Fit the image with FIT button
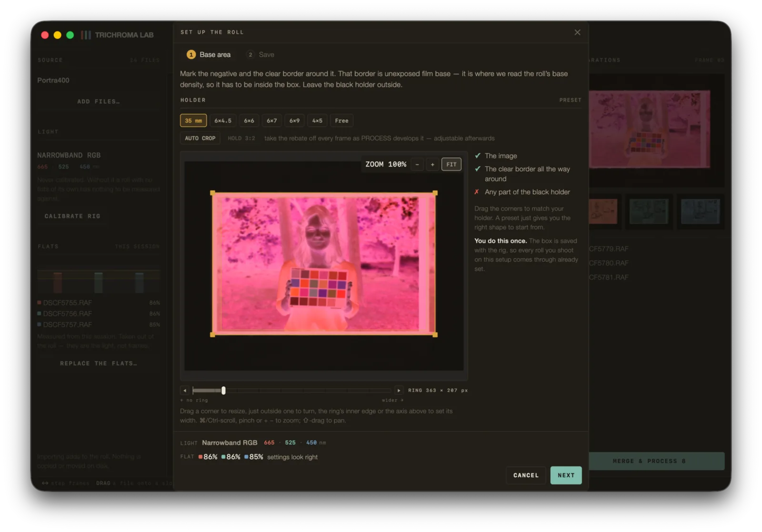The image size is (762, 532). coord(451,164)
